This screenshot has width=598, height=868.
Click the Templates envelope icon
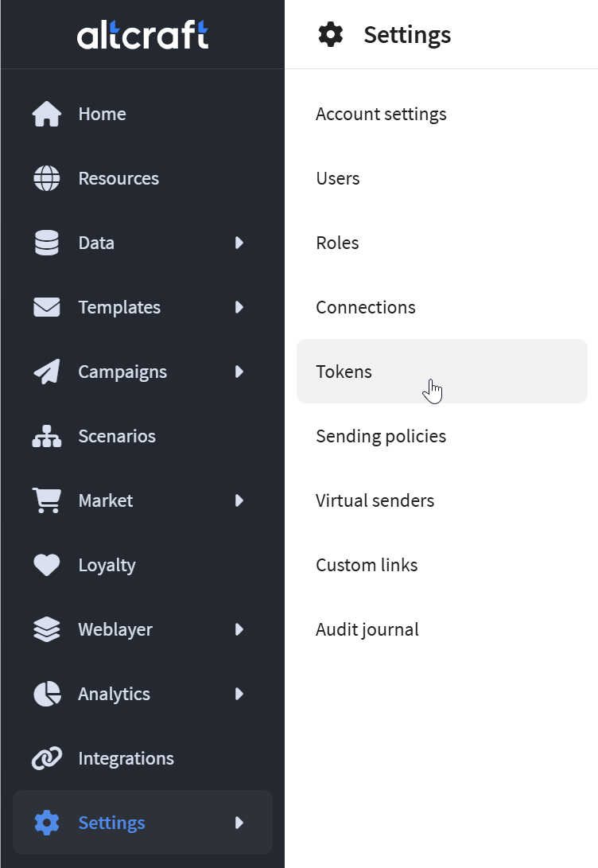[x=46, y=307]
